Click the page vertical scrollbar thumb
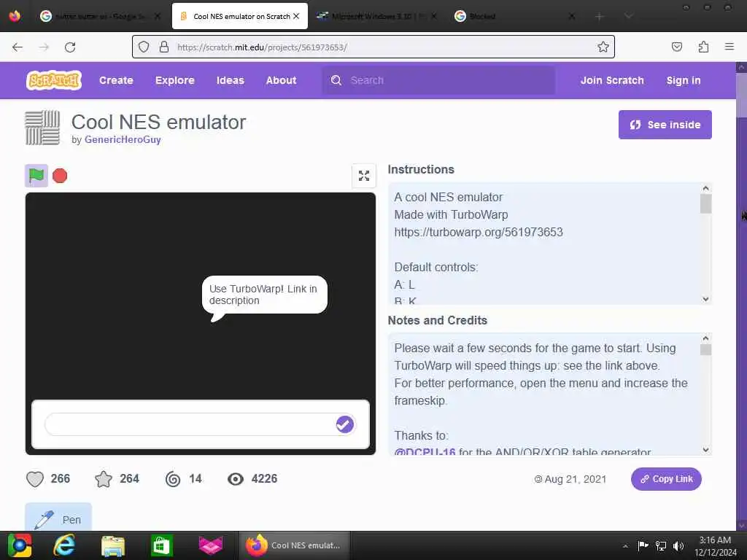The width and height of the screenshot is (747, 560). pyautogui.click(x=741, y=96)
